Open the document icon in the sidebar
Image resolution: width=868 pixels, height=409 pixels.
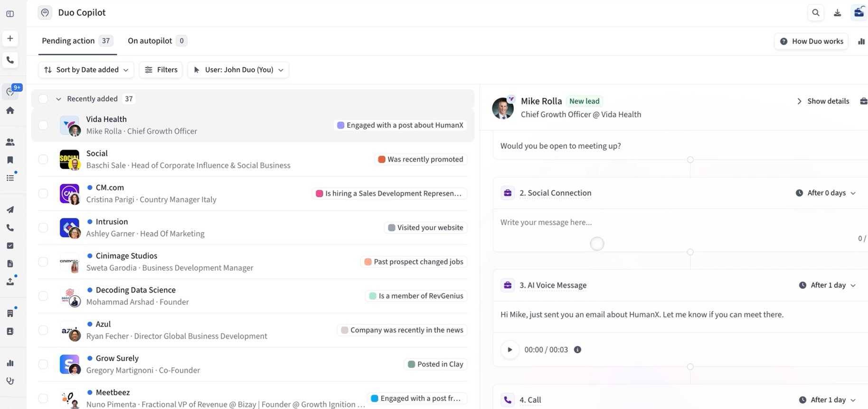[10, 264]
